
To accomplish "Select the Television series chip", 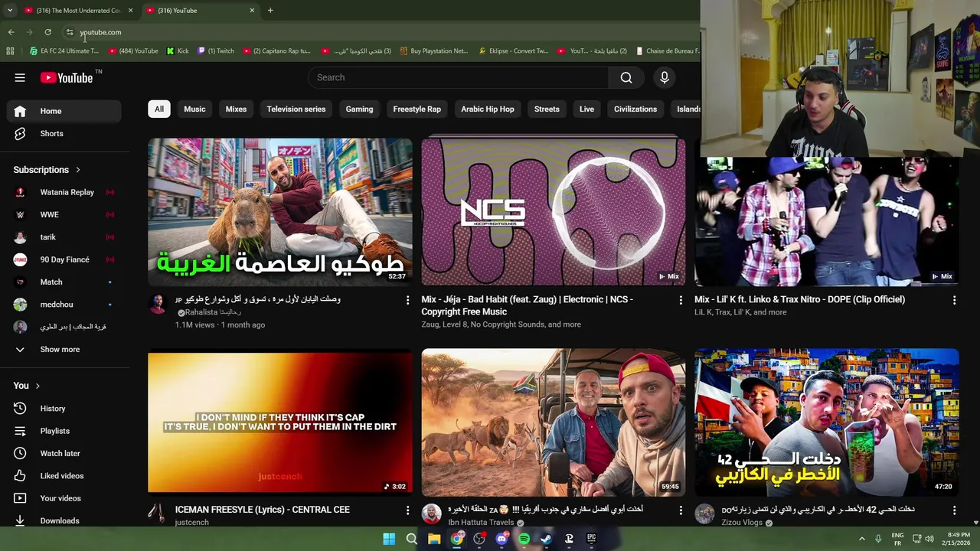I will tap(296, 109).
